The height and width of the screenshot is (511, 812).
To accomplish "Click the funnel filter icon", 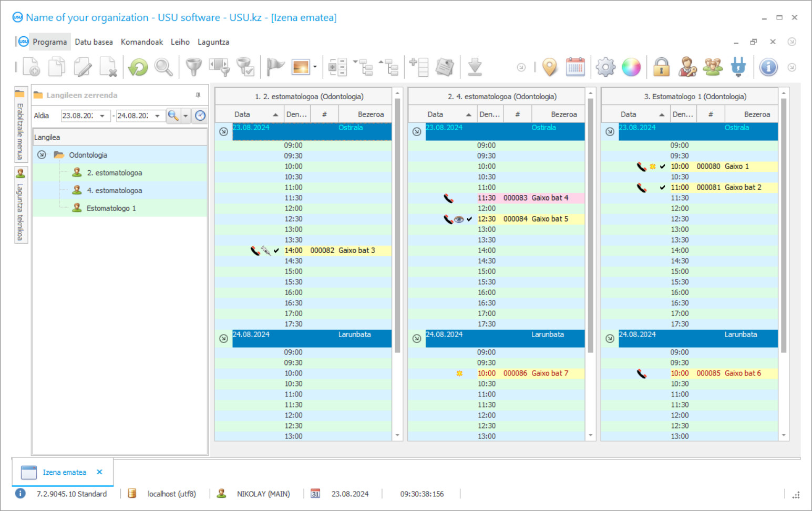I will [193, 67].
